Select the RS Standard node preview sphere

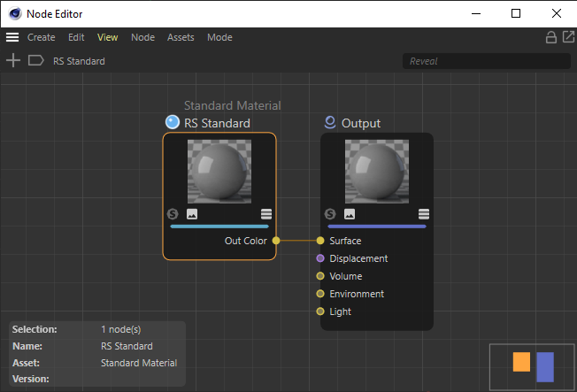[219, 171]
